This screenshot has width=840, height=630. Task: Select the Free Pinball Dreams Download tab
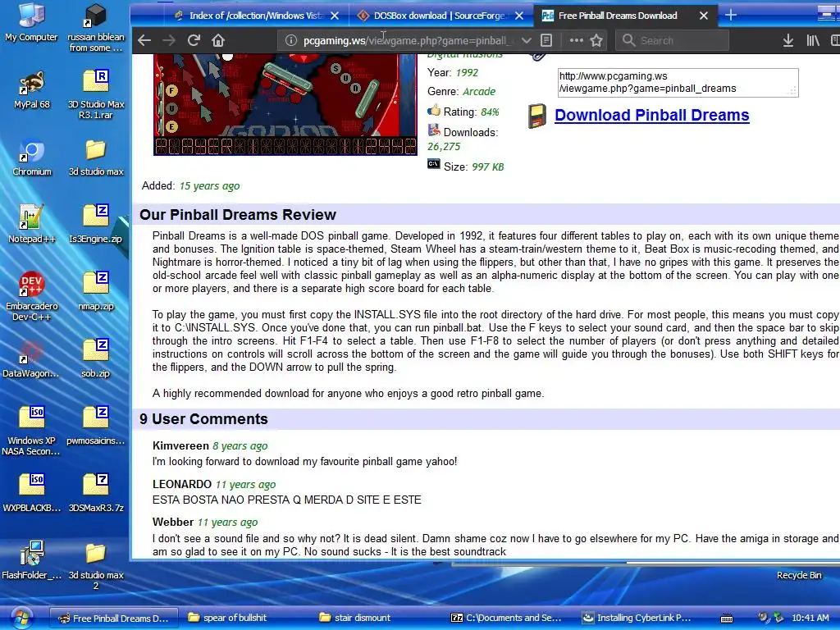click(618, 16)
